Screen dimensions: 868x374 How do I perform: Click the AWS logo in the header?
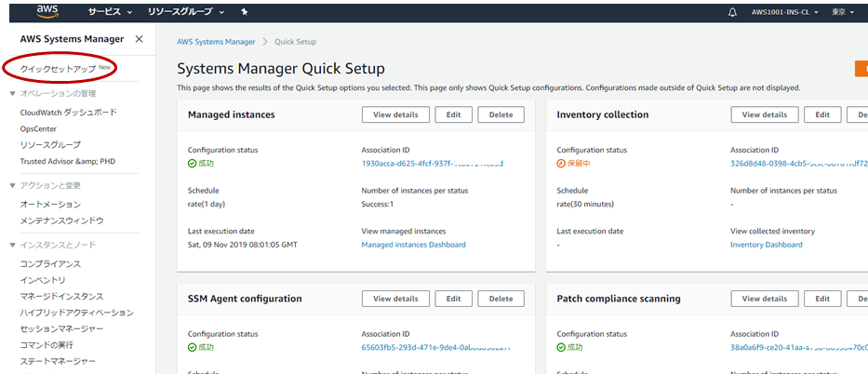(48, 11)
